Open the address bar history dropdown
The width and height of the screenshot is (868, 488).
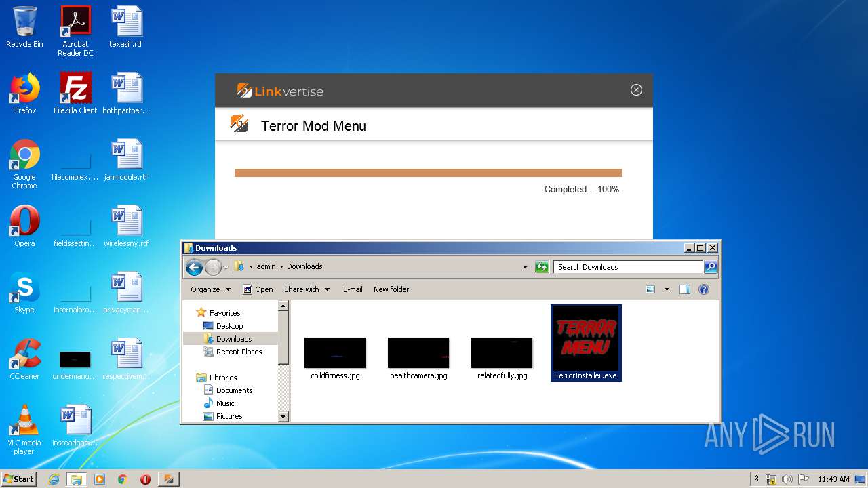pos(525,267)
